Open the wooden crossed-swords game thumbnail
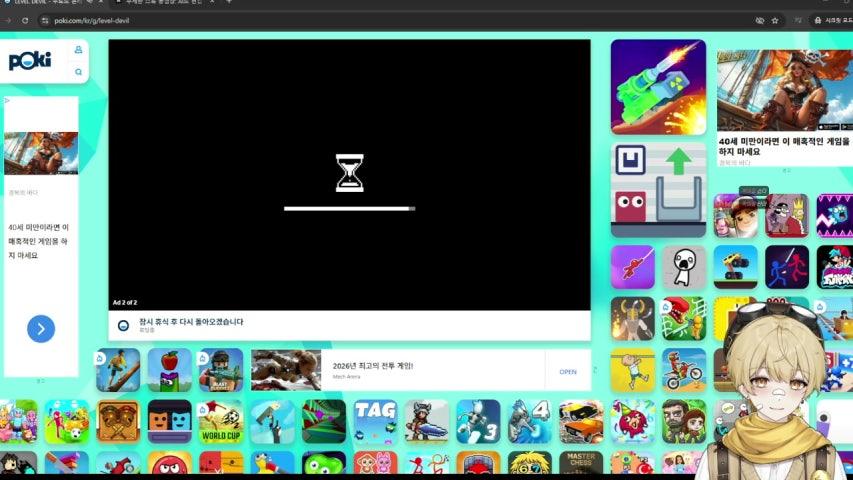Image resolution: width=853 pixels, height=480 pixels. click(x=118, y=422)
